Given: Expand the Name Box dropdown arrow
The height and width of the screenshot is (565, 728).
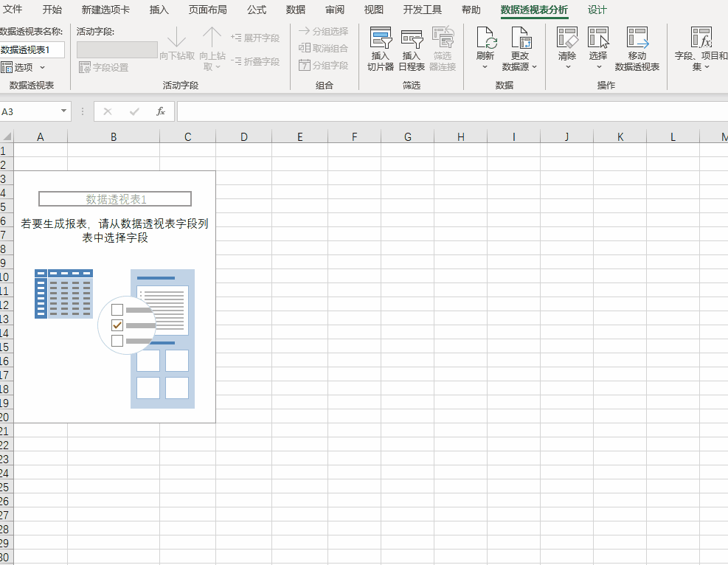Looking at the screenshot, I should (x=63, y=111).
